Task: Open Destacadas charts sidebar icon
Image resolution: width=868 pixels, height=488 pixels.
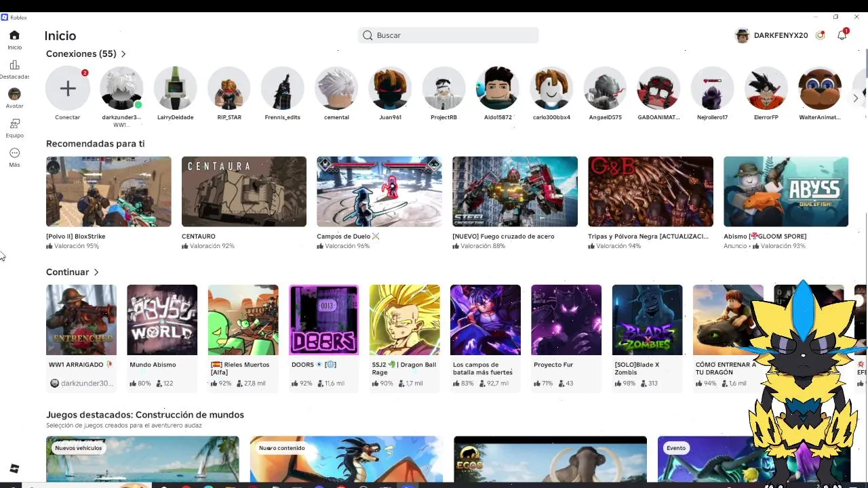Action: coord(14,65)
